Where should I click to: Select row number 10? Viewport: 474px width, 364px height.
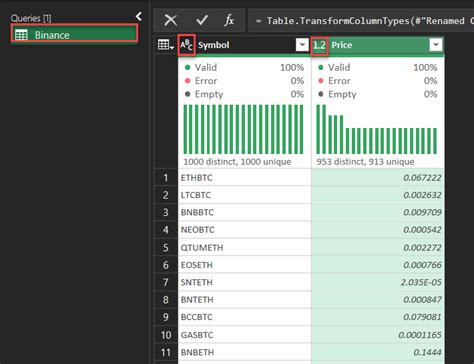(x=166, y=335)
